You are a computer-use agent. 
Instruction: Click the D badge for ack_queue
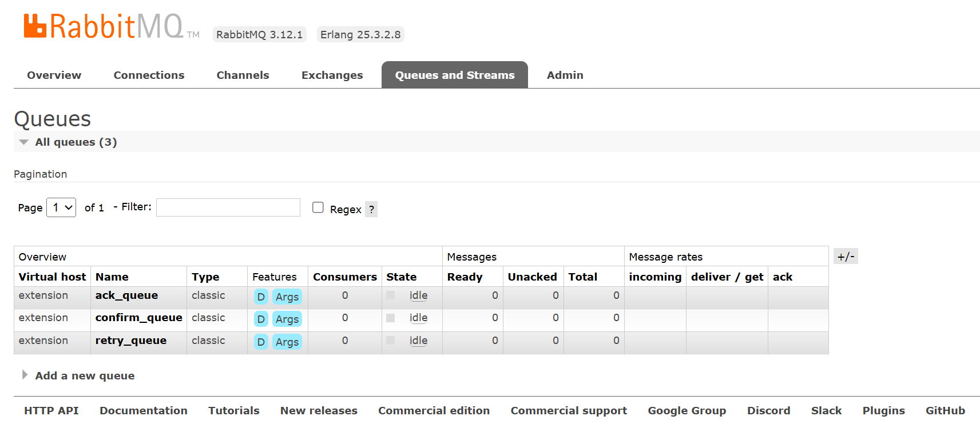261,297
